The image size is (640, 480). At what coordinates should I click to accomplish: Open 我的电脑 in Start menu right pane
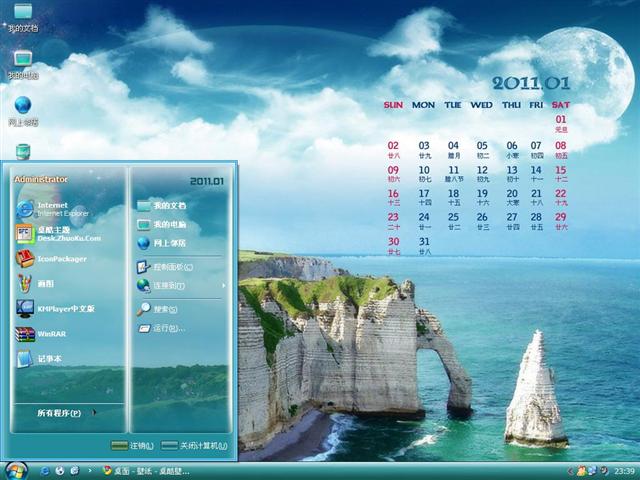pos(162,224)
